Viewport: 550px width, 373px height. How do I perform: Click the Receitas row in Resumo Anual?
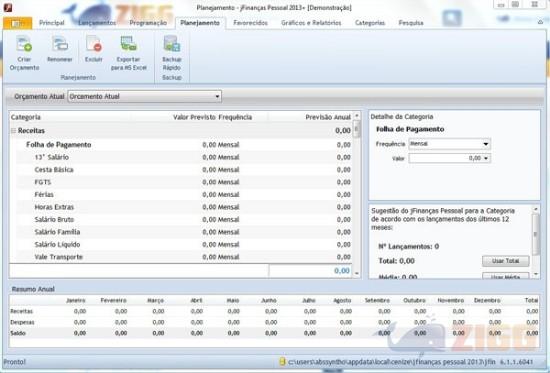coord(274,311)
